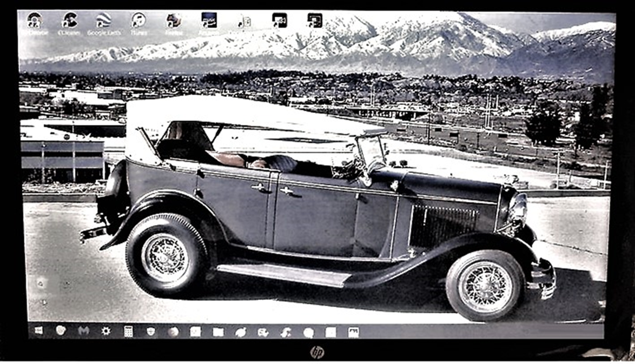
Task: Open File Explorer folder in the taskbar
Action: pyautogui.click(x=218, y=332)
